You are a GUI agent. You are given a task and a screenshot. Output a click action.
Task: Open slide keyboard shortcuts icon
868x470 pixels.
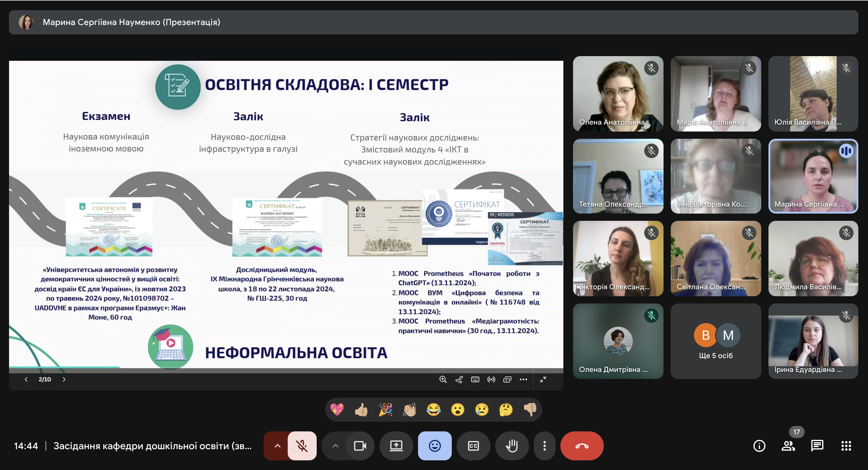click(475, 379)
